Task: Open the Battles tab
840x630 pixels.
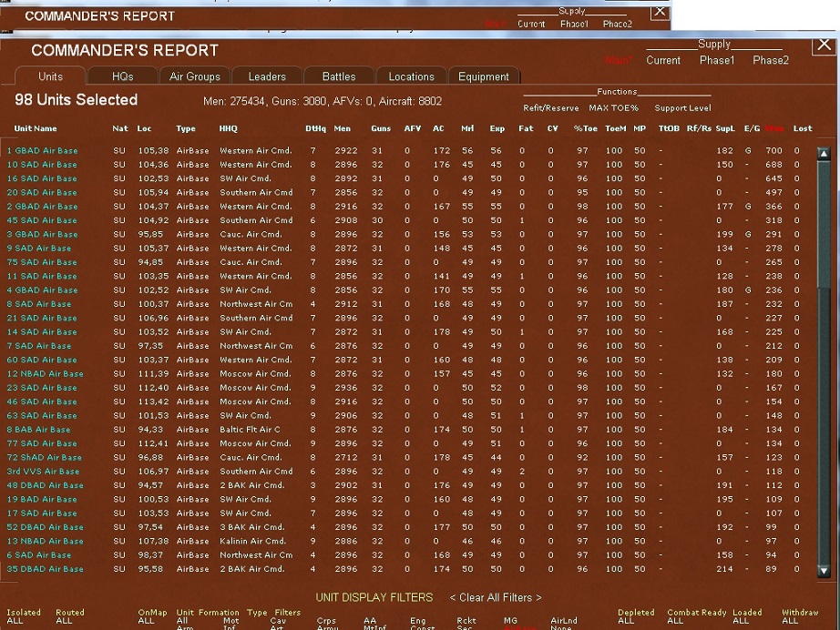Action: tap(339, 76)
